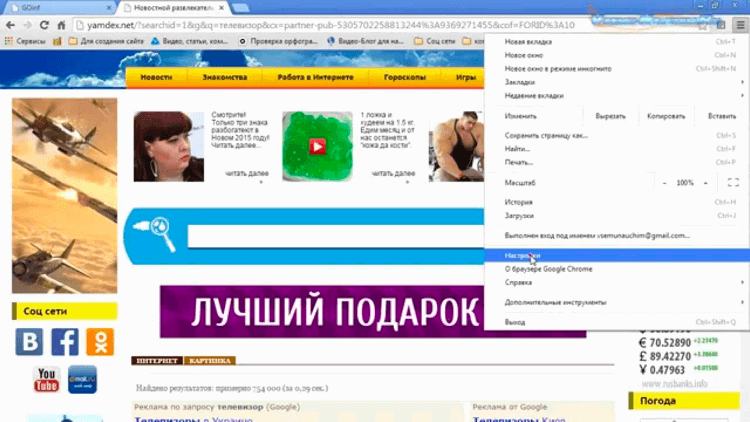This screenshot has width=750, height=422.
Task: Click читать далее under first article
Action: pyautogui.click(x=247, y=174)
